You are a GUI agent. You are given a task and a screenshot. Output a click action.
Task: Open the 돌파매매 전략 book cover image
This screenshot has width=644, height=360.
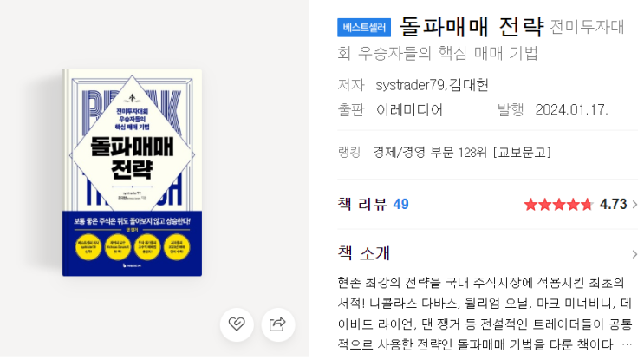pyautogui.click(x=132, y=173)
